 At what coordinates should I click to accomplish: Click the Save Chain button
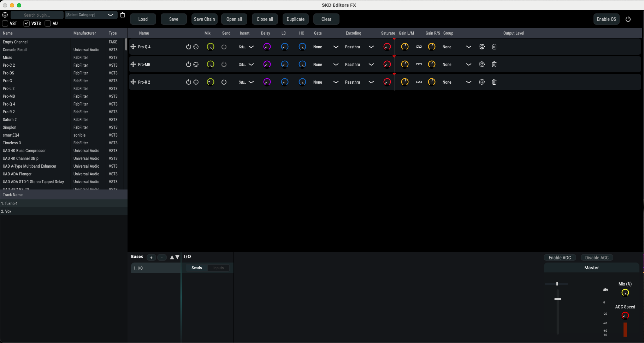(x=204, y=19)
